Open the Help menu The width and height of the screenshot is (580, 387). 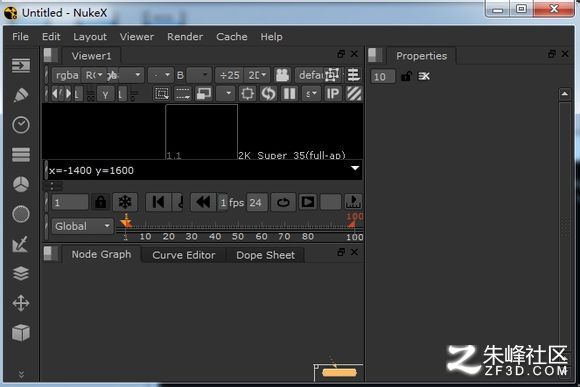271,37
